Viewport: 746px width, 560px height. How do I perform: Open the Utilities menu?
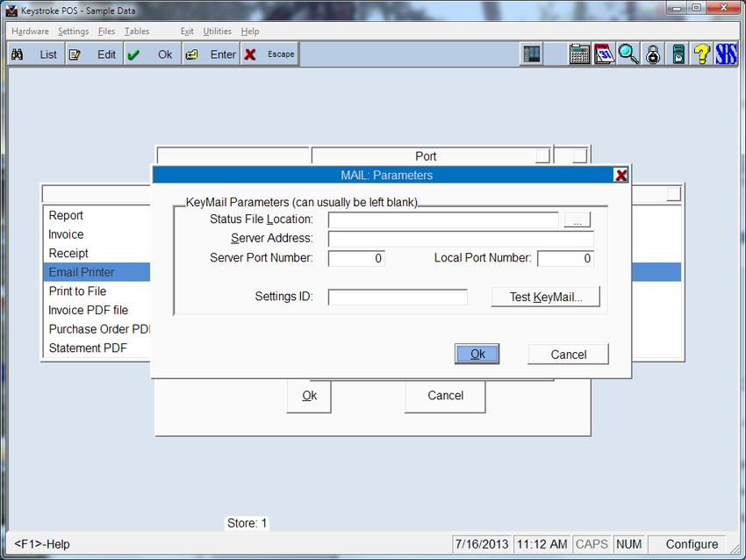218,32
